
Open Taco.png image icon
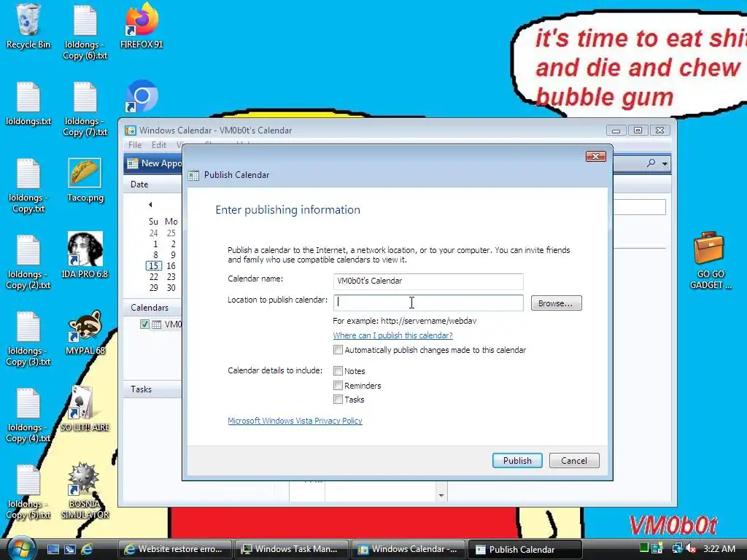coord(85,181)
